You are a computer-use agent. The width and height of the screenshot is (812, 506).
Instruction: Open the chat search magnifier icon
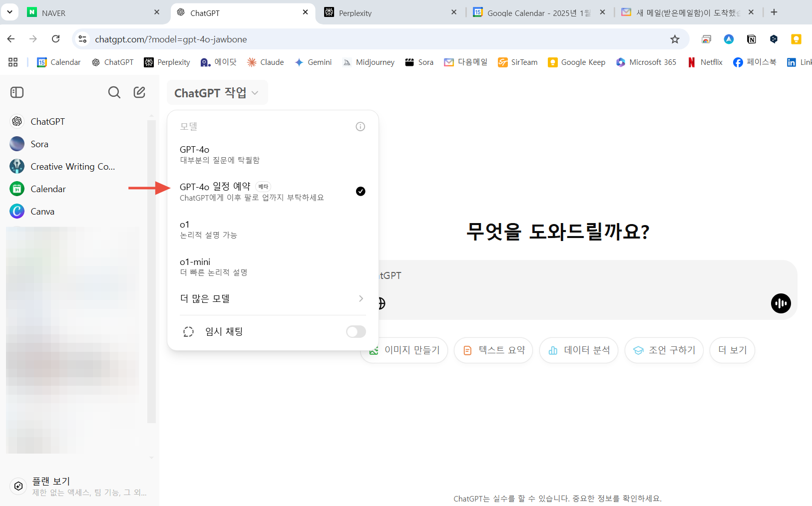(114, 92)
